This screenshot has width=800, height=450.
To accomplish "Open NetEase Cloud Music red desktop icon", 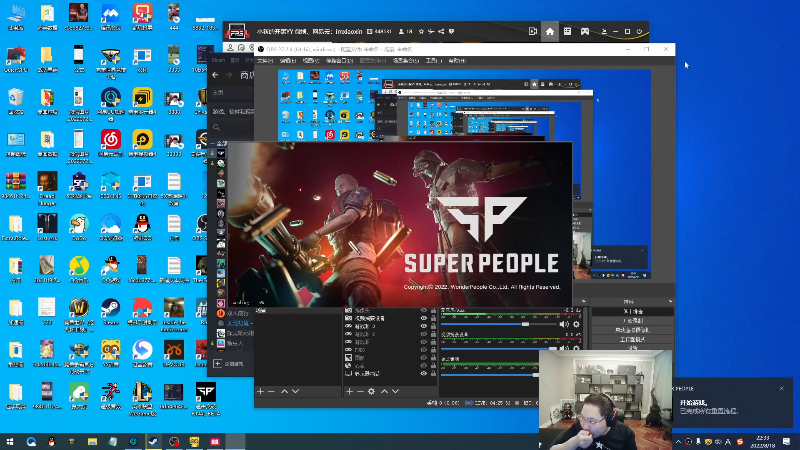I will [x=110, y=143].
